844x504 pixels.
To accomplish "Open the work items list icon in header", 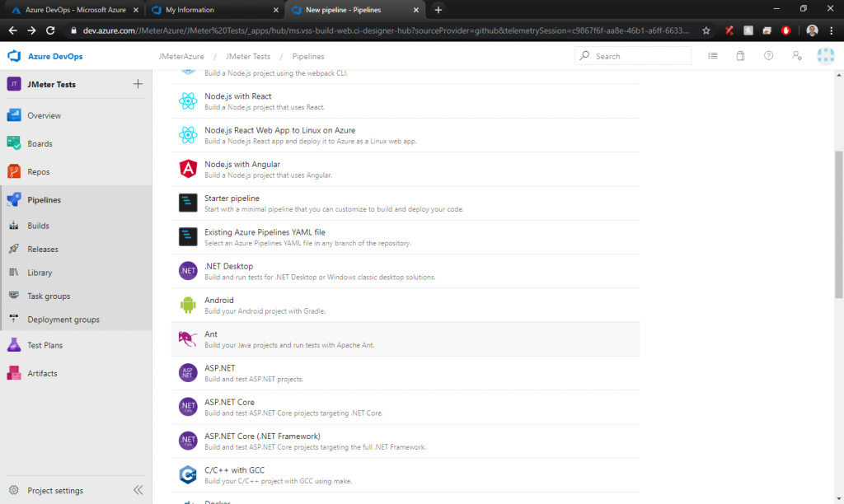I will [x=713, y=56].
